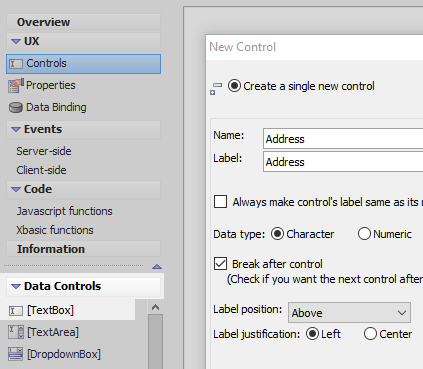Image resolution: width=423 pixels, height=369 pixels.
Task: Click the Data Binding database icon
Action: click(x=16, y=108)
